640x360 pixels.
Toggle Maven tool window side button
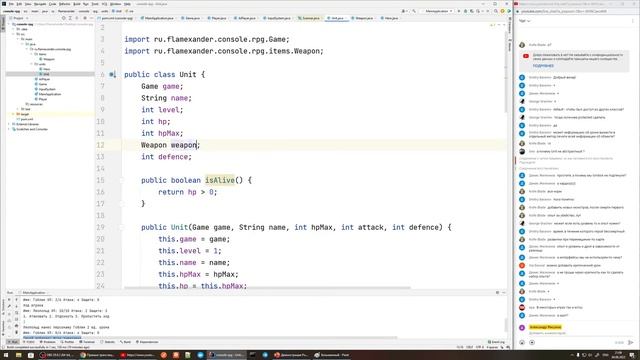tap(509, 45)
